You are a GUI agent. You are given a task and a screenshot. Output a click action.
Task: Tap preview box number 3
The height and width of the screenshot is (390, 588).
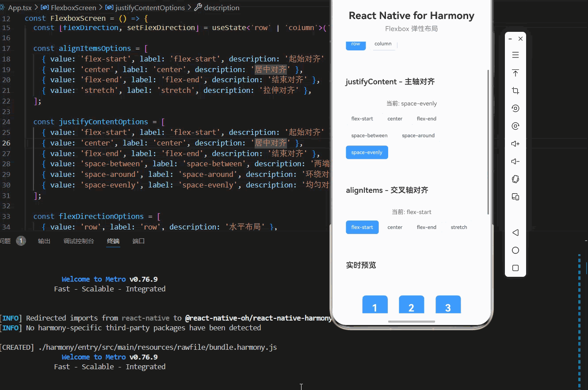[x=448, y=305]
